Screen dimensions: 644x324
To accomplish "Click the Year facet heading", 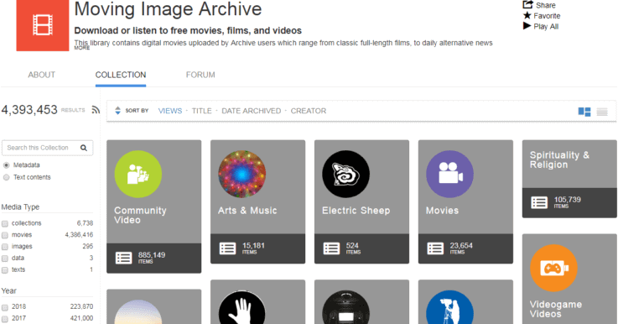I will click(9, 291).
